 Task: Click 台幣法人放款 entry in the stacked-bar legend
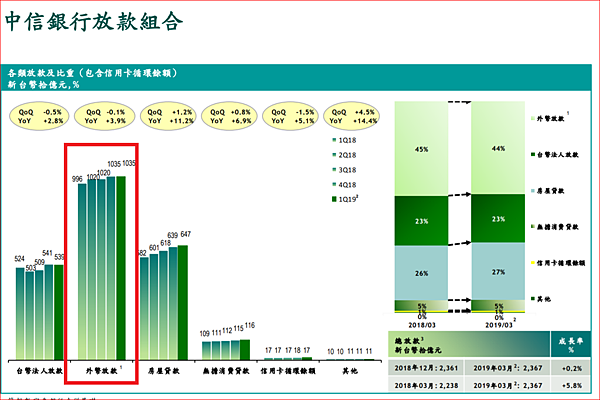(554, 155)
